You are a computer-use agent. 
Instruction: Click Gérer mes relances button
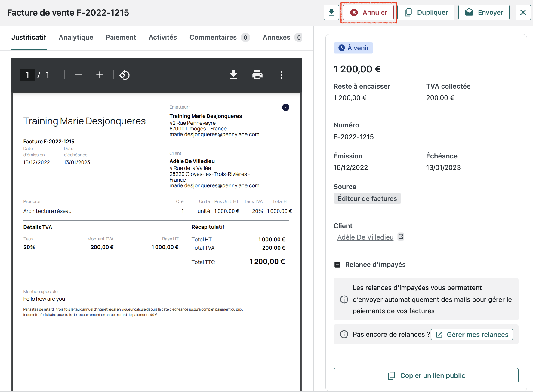[x=472, y=335]
